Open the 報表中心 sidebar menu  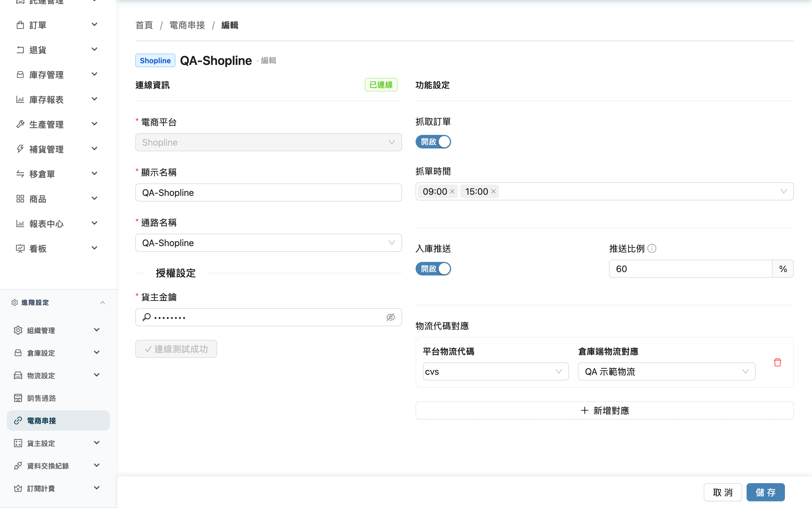tap(58, 224)
